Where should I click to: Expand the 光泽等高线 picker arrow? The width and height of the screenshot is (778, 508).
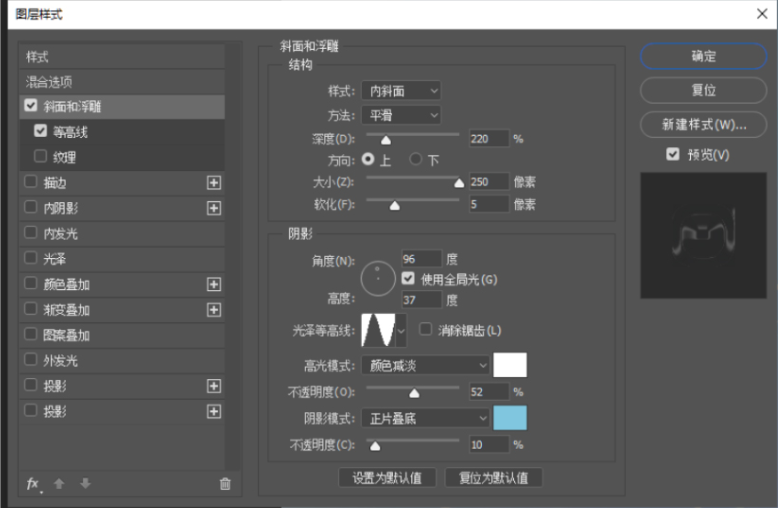(401, 331)
